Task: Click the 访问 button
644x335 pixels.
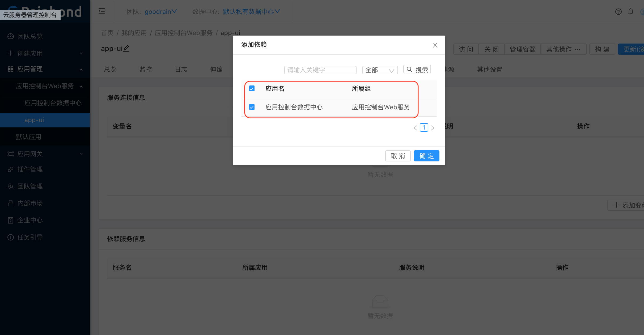Action: tap(466, 49)
